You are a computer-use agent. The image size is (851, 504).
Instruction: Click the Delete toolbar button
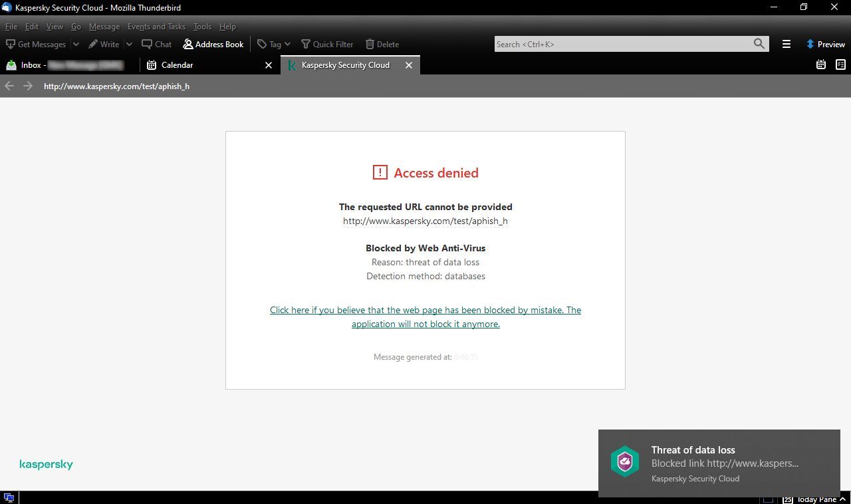(382, 45)
